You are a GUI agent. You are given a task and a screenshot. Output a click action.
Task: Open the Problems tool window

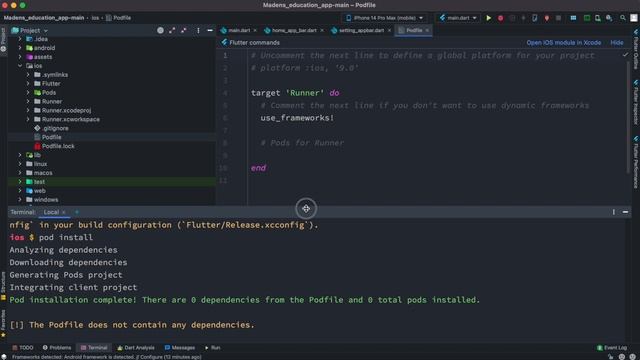coord(57,348)
